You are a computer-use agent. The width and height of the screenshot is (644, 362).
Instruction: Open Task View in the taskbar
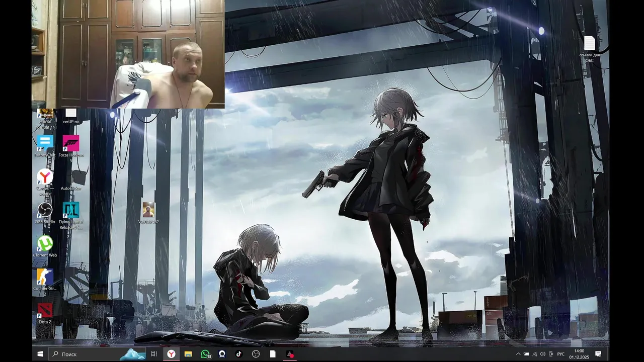point(154,354)
